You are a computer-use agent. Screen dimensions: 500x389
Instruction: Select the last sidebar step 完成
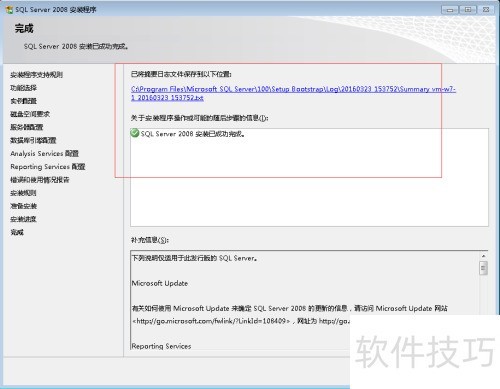pos(17,232)
